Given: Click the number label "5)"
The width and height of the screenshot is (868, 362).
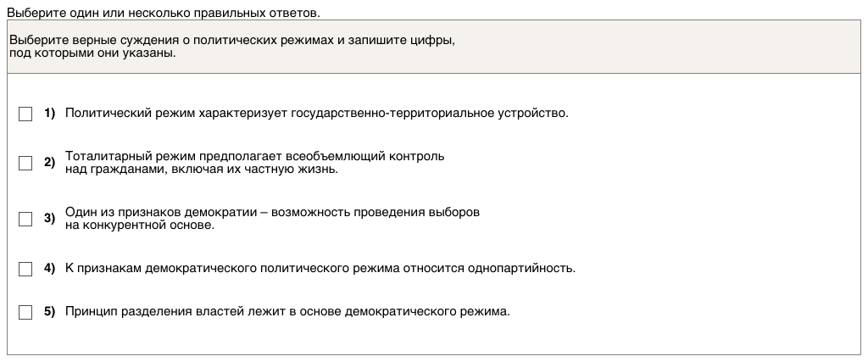Looking at the screenshot, I should tap(49, 311).
